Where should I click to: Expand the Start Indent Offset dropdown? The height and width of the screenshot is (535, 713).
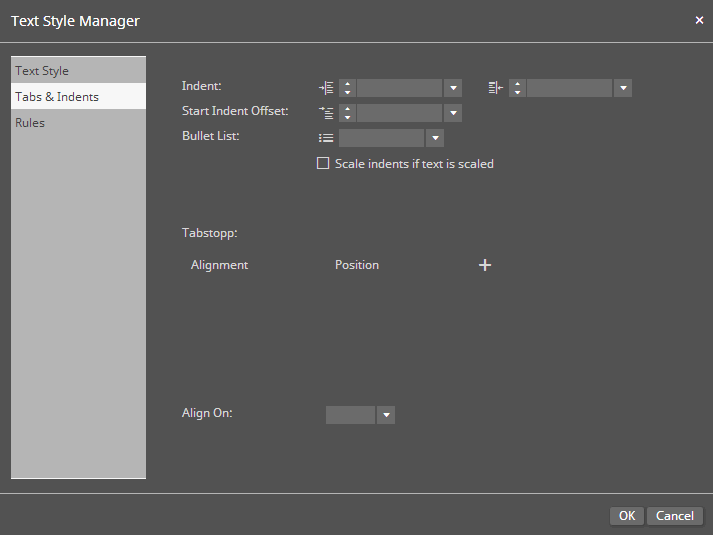[x=453, y=113]
